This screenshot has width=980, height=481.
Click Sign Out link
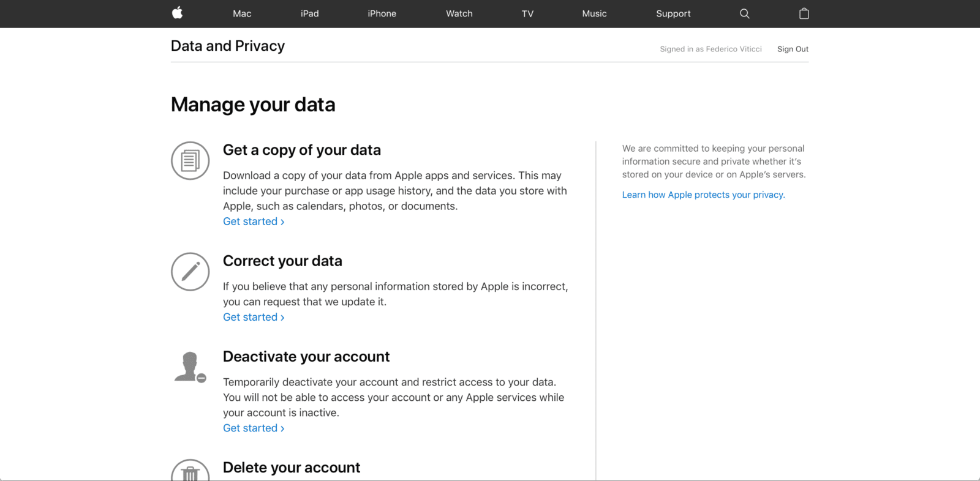(793, 49)
